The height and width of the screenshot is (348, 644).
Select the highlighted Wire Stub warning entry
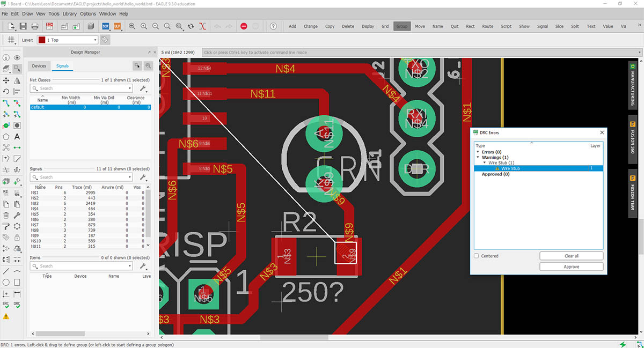click(x=538, y=168)
